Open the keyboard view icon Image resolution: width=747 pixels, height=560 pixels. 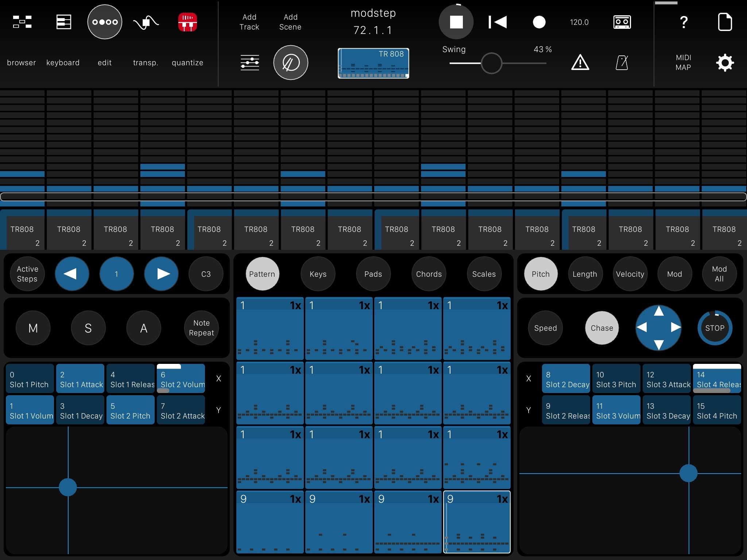pyautogui.click(x=63, y=22)
